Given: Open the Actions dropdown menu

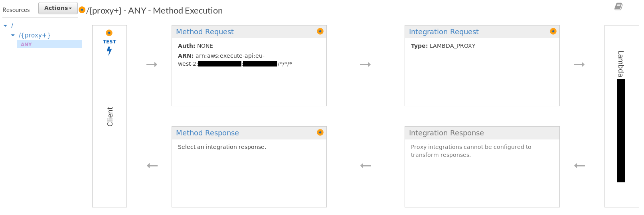Looking at the screenshot, I should pos(58,8).
